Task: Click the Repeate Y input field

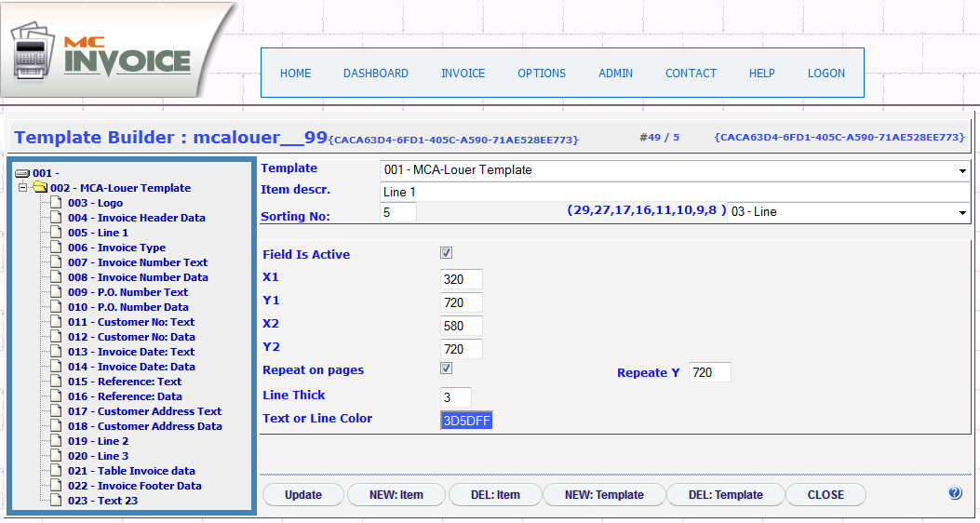Action: click(710, 372)
